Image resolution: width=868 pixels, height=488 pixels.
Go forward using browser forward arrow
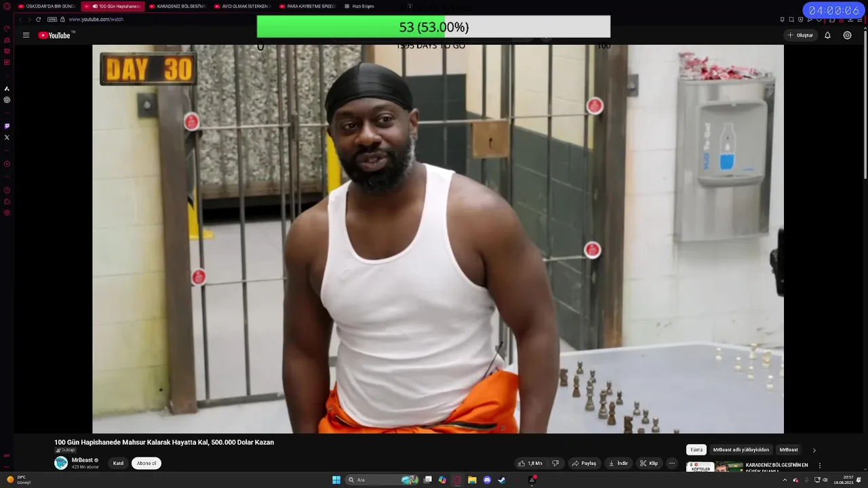[x=29, y=19]
